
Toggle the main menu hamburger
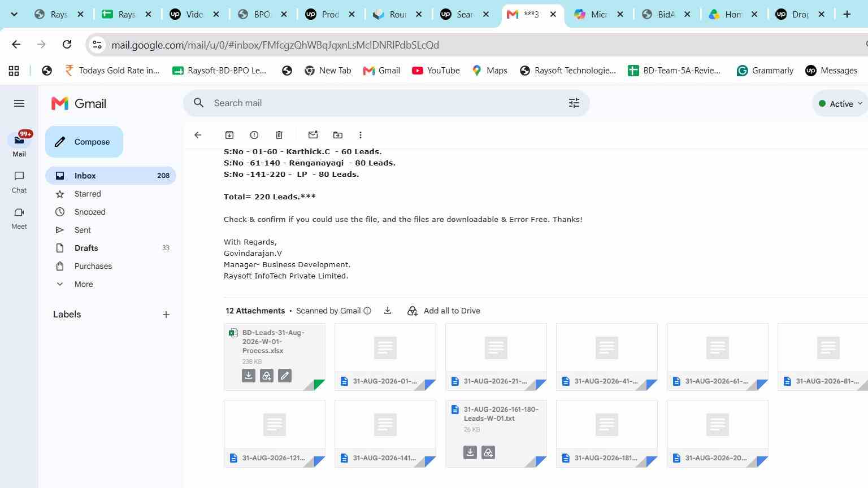(x=19, y=103)
